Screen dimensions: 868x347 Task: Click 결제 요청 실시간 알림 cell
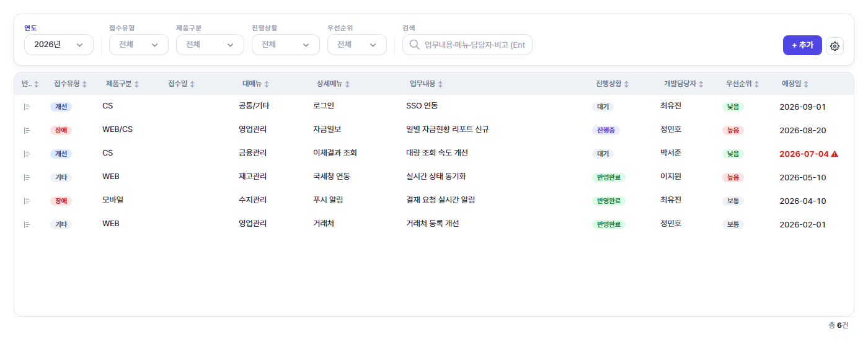click(441, 200)
